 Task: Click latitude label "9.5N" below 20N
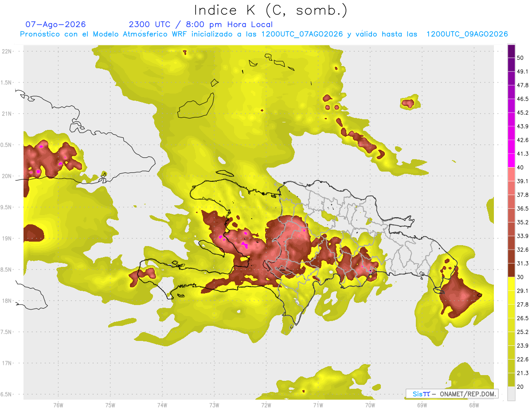6,207
